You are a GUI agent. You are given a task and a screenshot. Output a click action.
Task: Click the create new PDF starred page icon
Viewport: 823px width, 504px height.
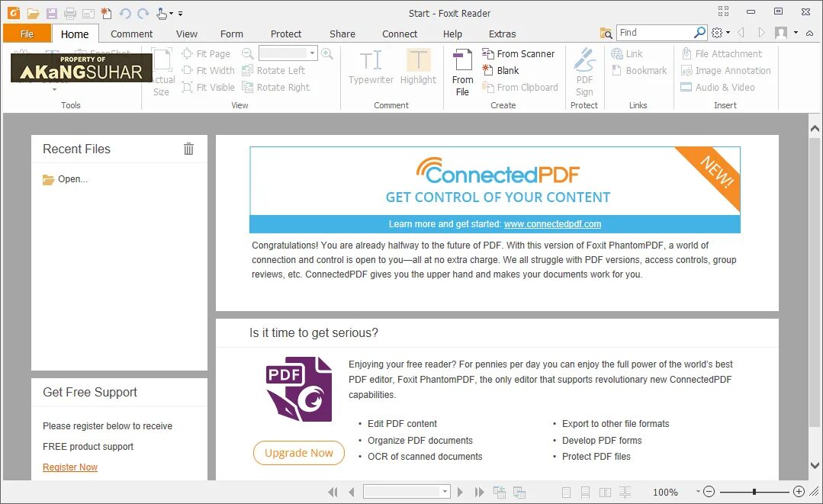[106, 14]
